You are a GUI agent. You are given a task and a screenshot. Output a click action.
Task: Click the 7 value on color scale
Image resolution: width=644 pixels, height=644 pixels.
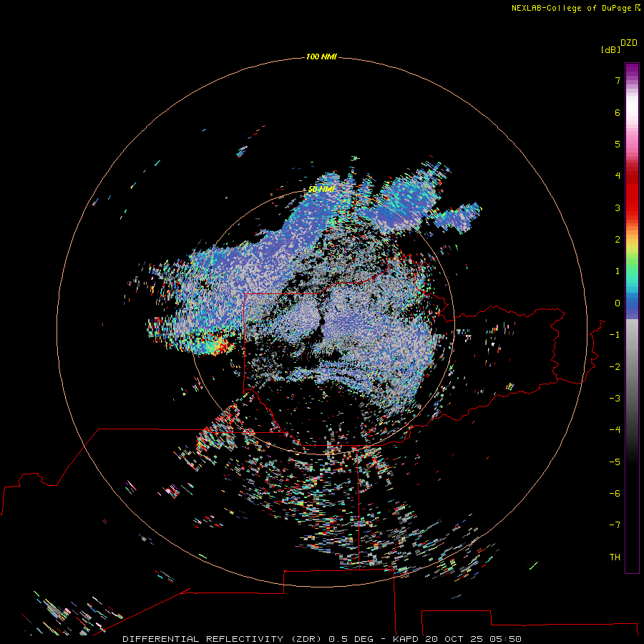[618, 80]
